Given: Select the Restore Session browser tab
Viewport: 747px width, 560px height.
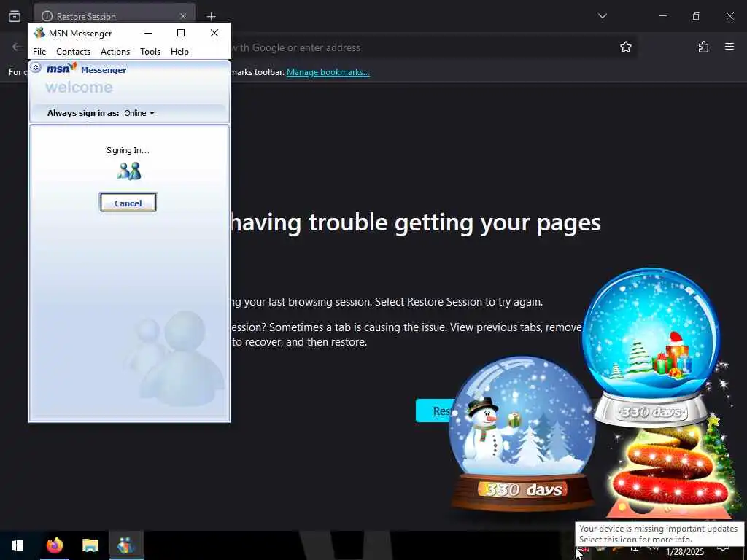Looking at the screenshot, I should click(115, 16).
